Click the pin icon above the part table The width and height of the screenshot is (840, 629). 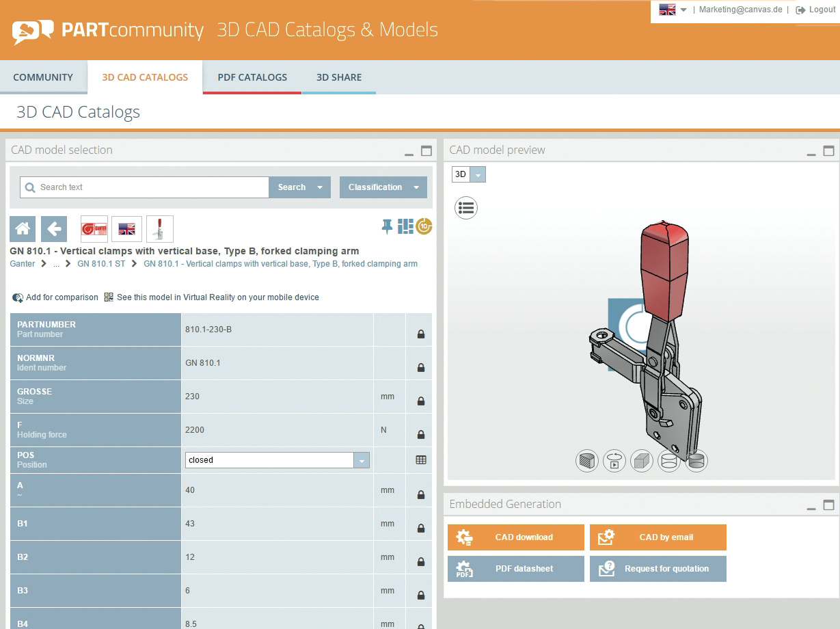[387, 227]
